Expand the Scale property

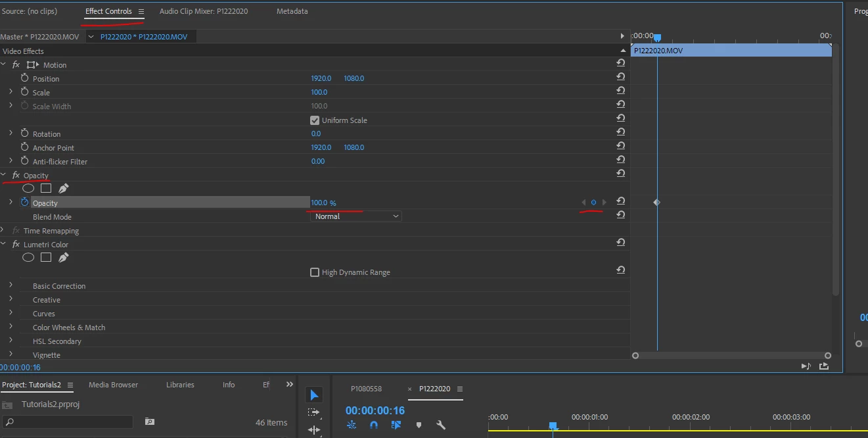(x=11, y=91)
